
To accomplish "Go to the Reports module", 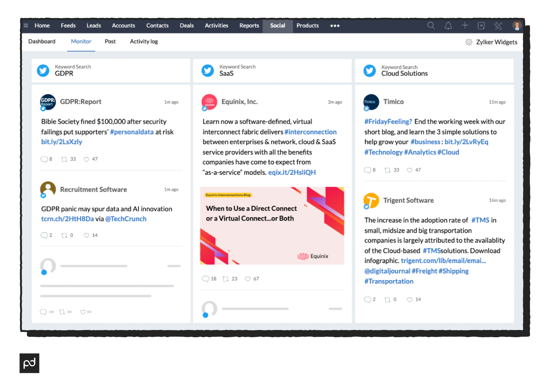I will coord(249,26).
